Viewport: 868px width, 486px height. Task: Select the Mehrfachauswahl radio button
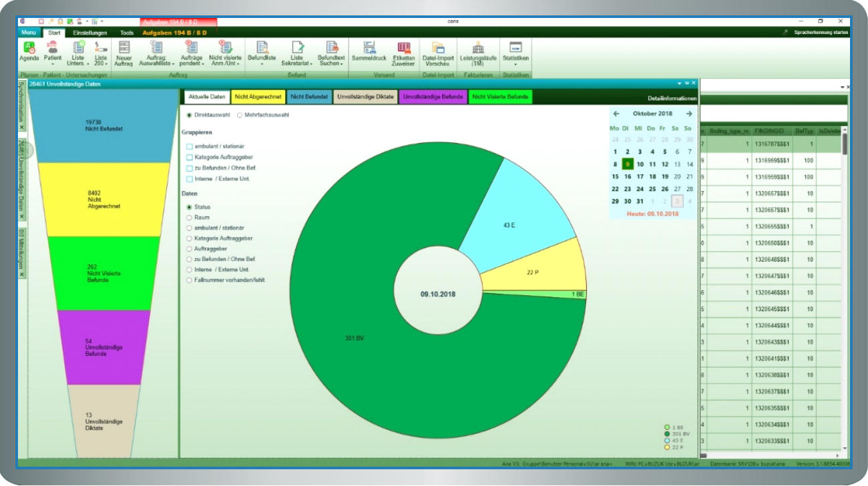(240, 115)
